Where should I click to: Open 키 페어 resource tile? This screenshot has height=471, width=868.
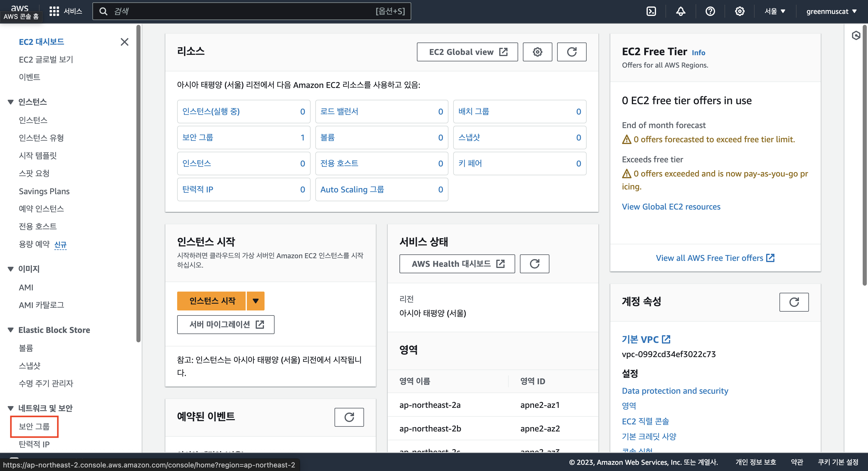pos(520,163)
